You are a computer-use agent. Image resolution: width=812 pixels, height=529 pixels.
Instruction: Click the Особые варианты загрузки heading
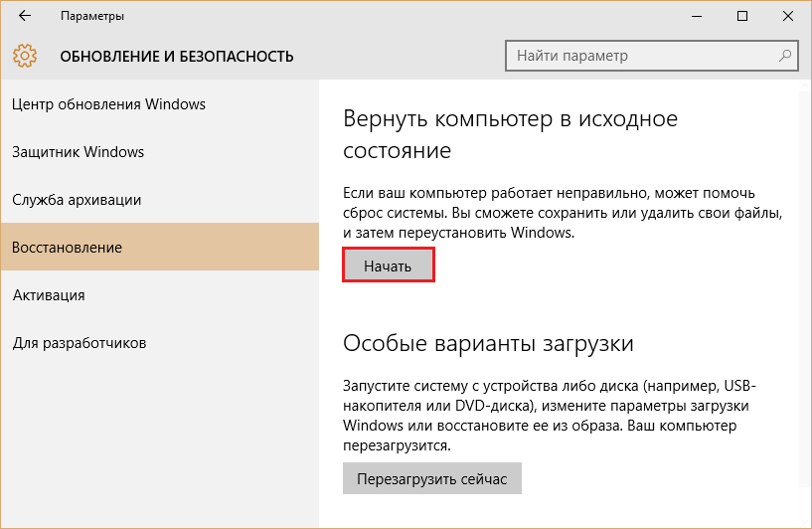click(488, 344)
